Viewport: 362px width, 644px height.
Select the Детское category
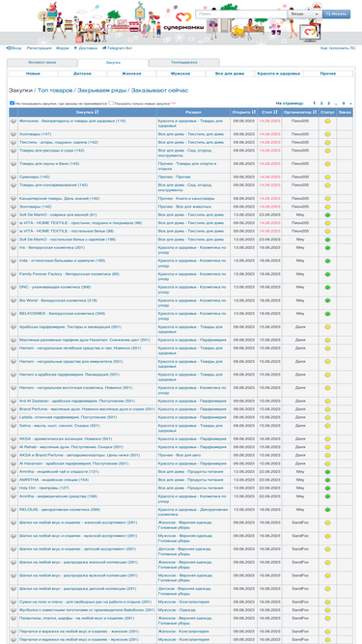[82, 73]
